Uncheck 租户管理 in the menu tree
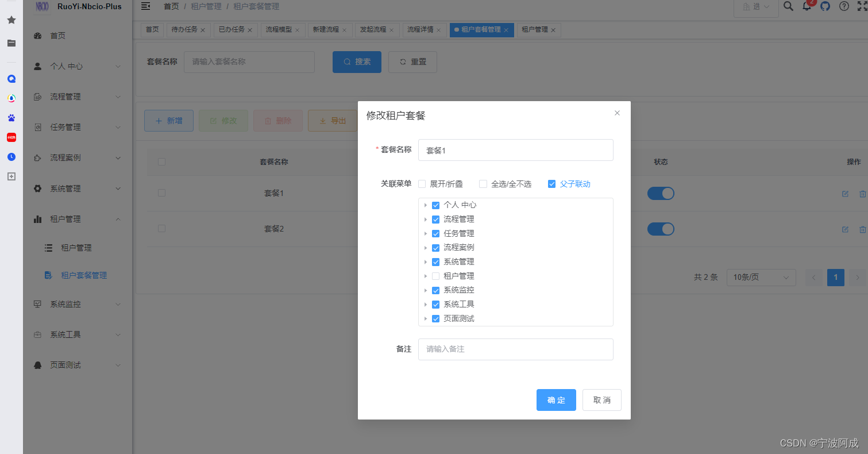The width and height of the screenshot is (868, 454). [x=435, y=276]
